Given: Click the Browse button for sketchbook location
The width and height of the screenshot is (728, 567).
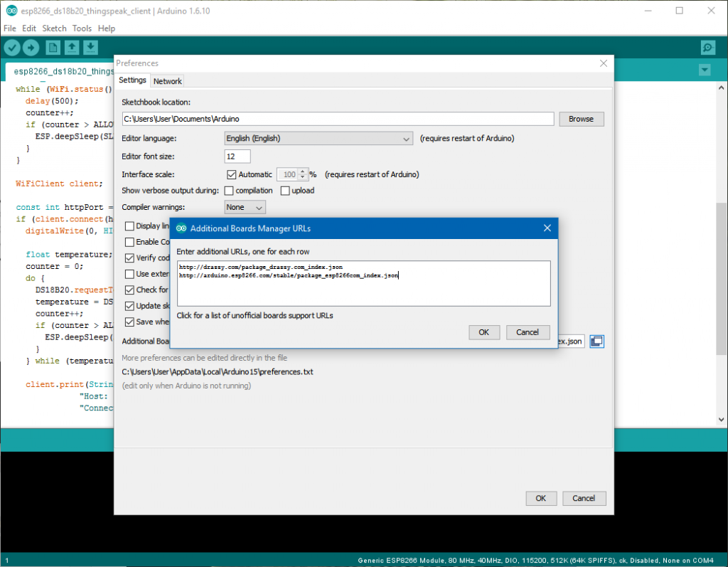Looking at the screenshot, I should [581, 119].
